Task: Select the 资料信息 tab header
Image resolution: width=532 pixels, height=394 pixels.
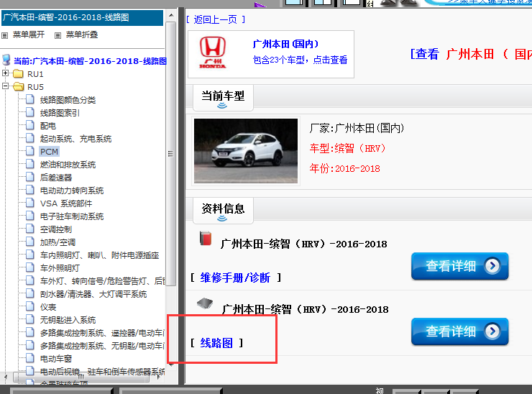Action: [223, 211]
